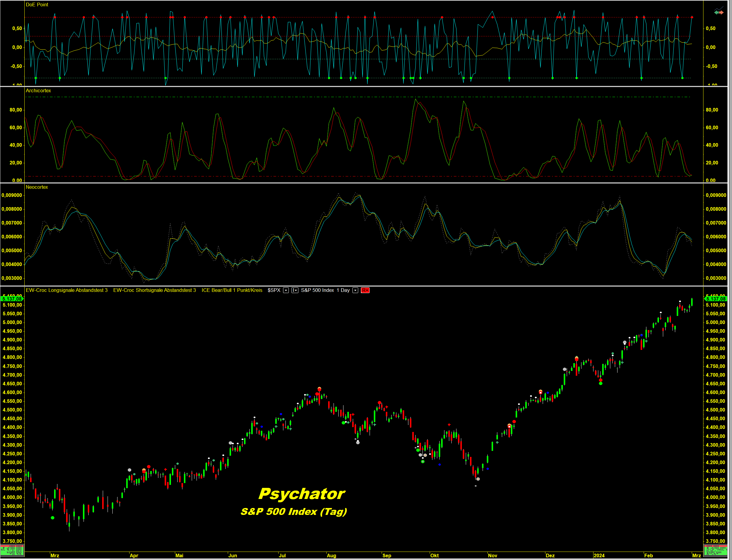Image resolution: width=732 pixels, height=560 pixels.
Task: Click the S&P 500 Index 1 Day label
Action: coord(325,290)
